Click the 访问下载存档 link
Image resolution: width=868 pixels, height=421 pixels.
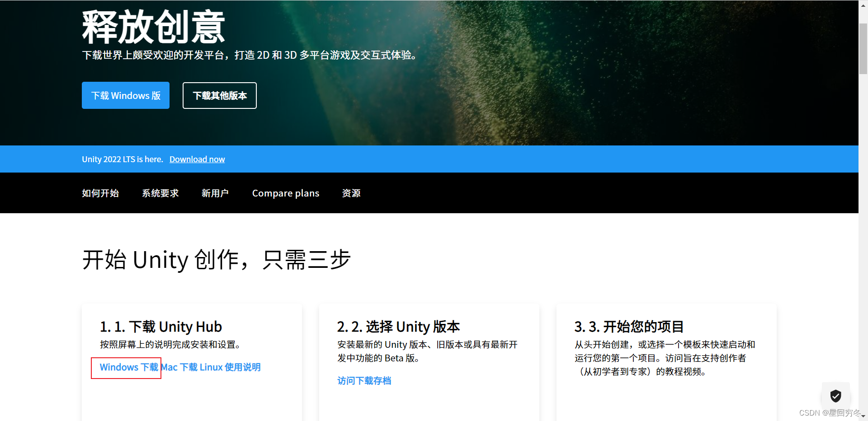pos(364,381)
